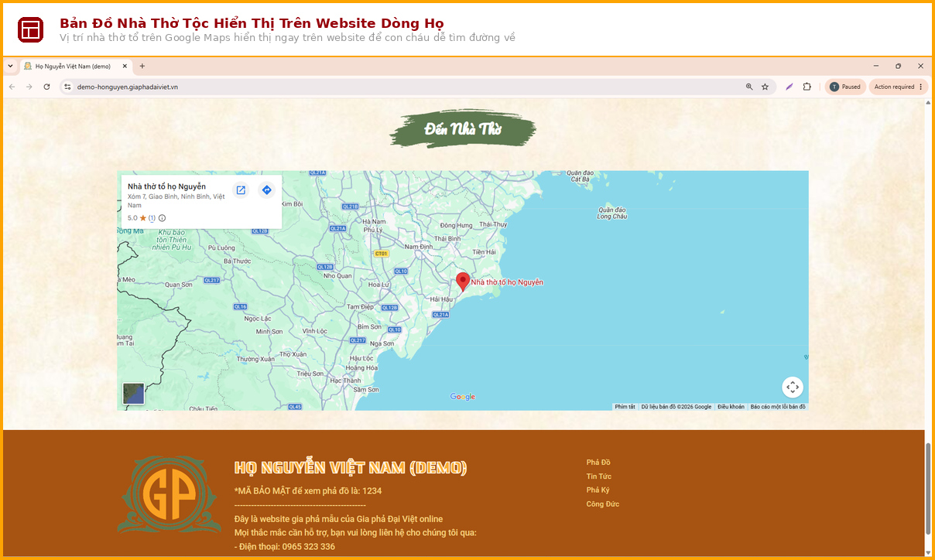The image size is (935, 560).
Task: Click the 'Nhà thờ tổ họ Nguyễn' card title
Action: tap(166, 186)
